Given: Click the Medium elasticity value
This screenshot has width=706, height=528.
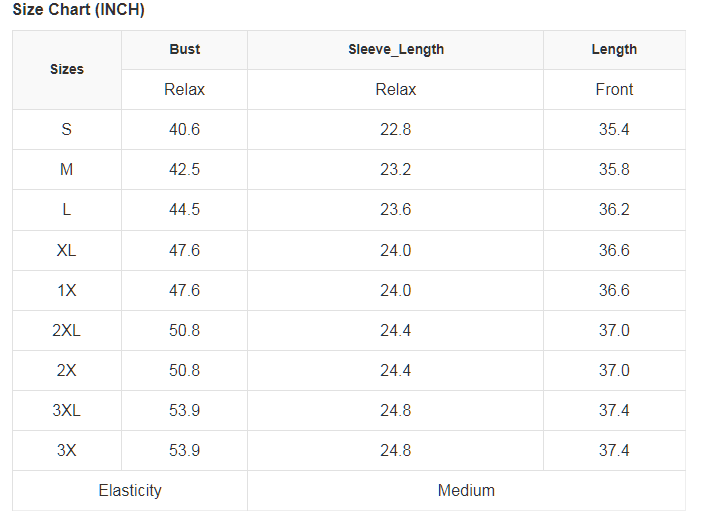Looking at the screenshot, I should (466, 490).
